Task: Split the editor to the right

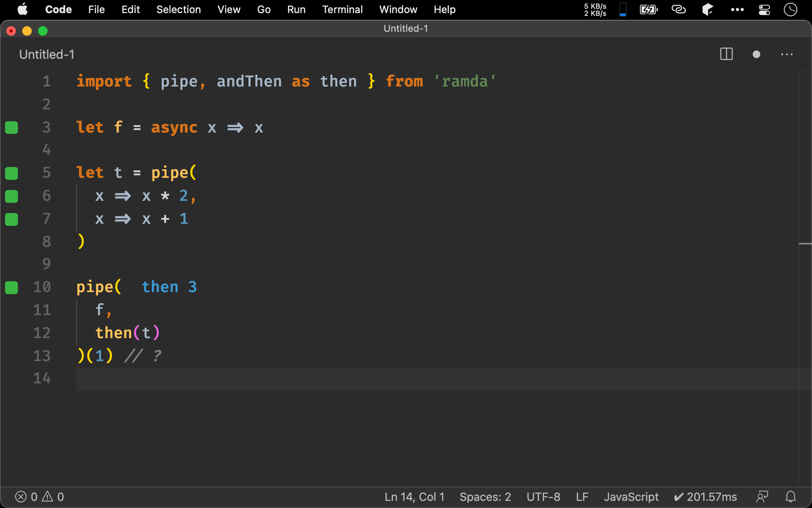Action: pos(726,54)
